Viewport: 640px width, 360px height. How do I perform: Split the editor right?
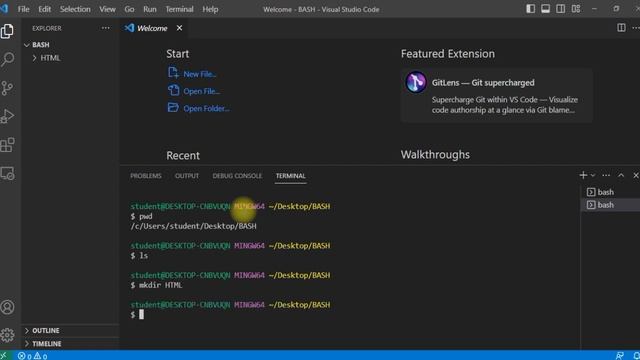(621, 28)
